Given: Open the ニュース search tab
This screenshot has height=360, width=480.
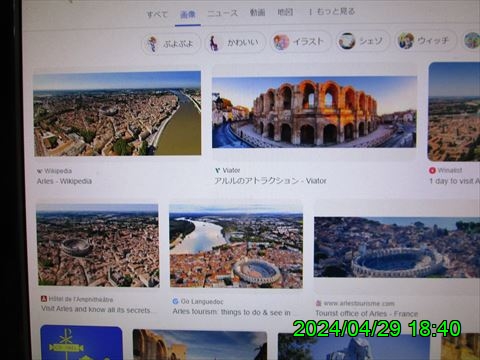Looking at the screenshot, I should 223,13.
